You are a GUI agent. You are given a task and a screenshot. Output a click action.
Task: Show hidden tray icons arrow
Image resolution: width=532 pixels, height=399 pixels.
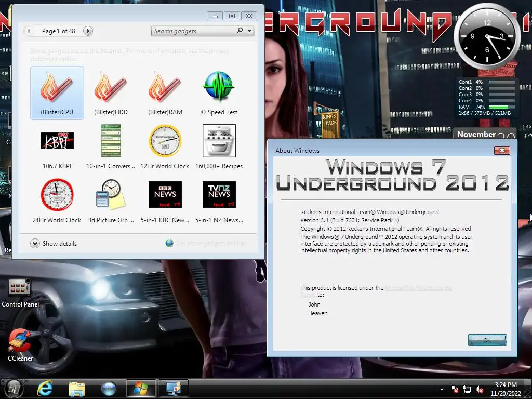(442, 389)
